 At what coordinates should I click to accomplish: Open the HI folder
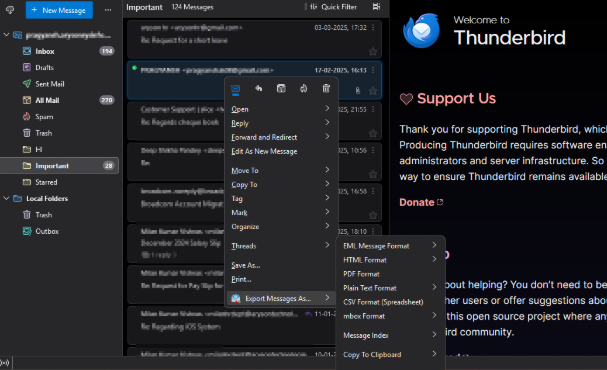pyautogui.click(x=60, y=149)
